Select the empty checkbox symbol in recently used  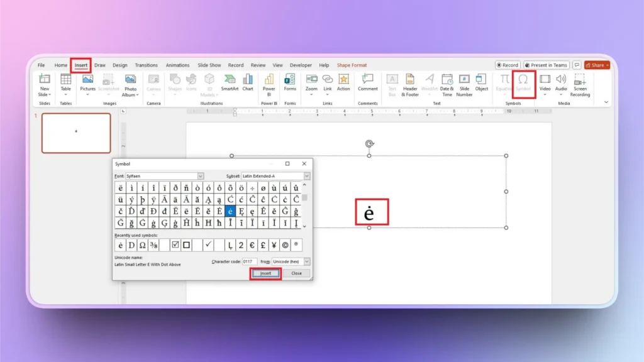[187, 244]
